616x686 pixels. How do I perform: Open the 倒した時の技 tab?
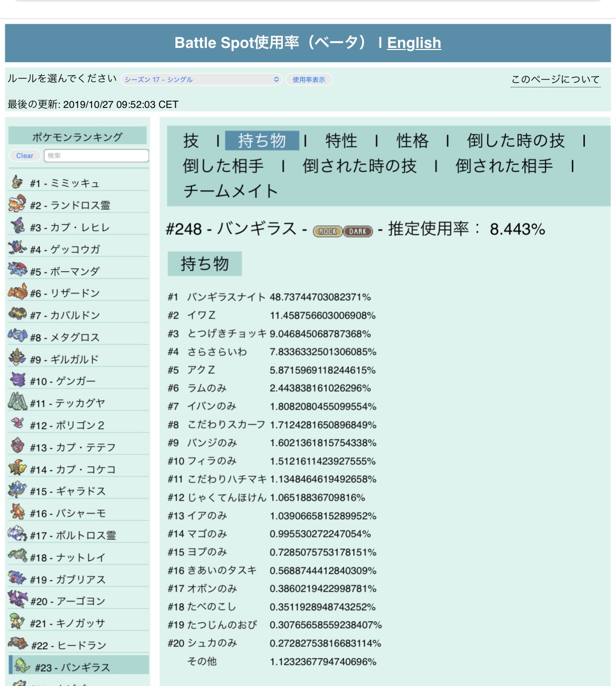[515, 141]
